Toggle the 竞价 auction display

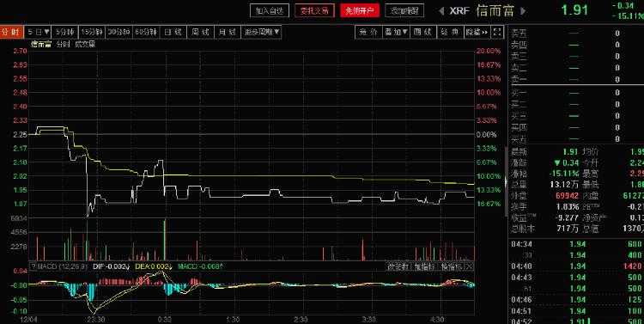pos(368,32)
